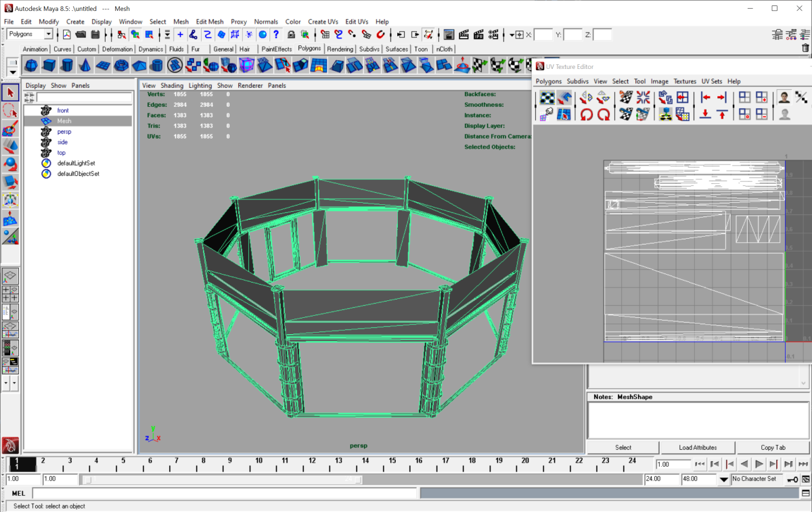Open the Normals menu
This screenshot has height=512, width=812.
pos(266,22)
